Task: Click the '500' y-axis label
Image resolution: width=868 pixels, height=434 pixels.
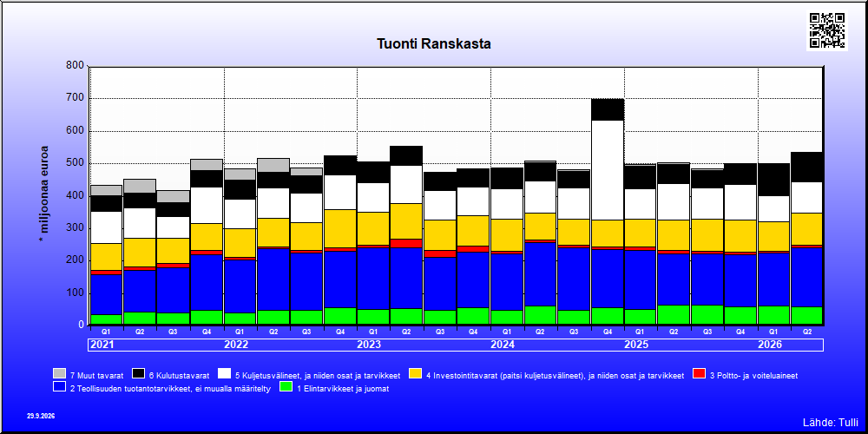Action: point(76,163)
